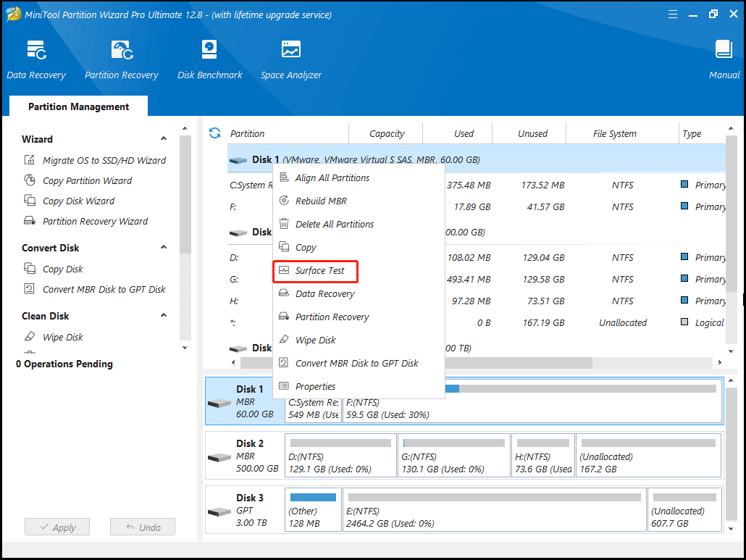Click Delete All Partitions menu entry
The height and width of the screenshot is (560, 746).
pos(334,225)
